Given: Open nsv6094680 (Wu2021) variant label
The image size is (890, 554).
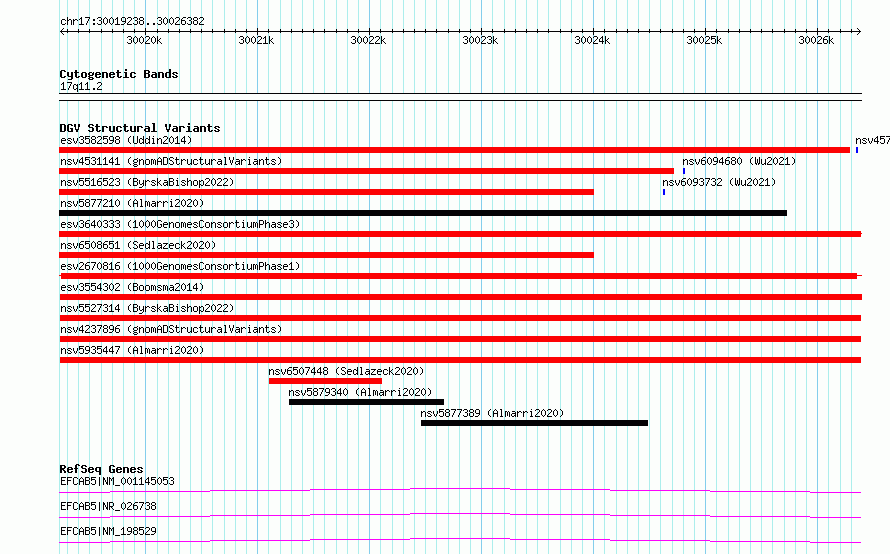Looking at the screenshot, I should point(739,161).
